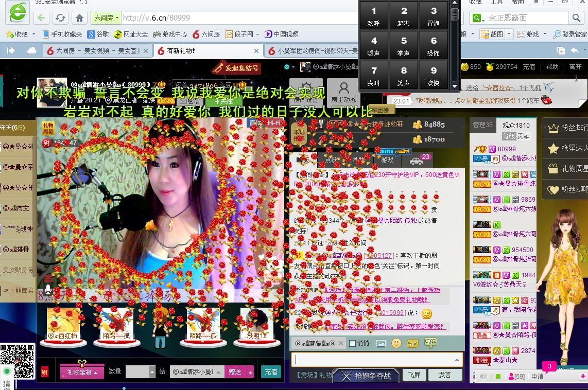Click the picture insert icon in chat
Image resolution: width=588 pixels, height=390 pixels.
point(381,343)
